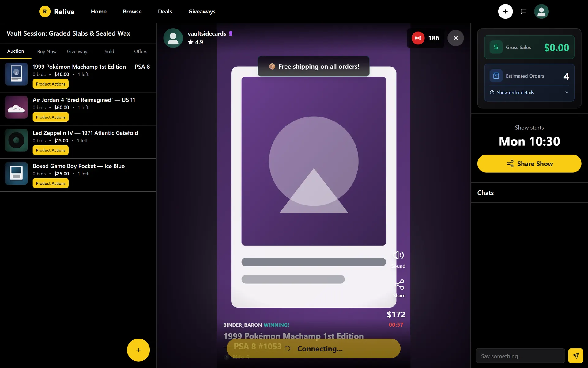The width and height of the screenshot is (588, 368).
Task: Click the Air Jordan 4 sneaker thumbnail
Action: point(16,107)
